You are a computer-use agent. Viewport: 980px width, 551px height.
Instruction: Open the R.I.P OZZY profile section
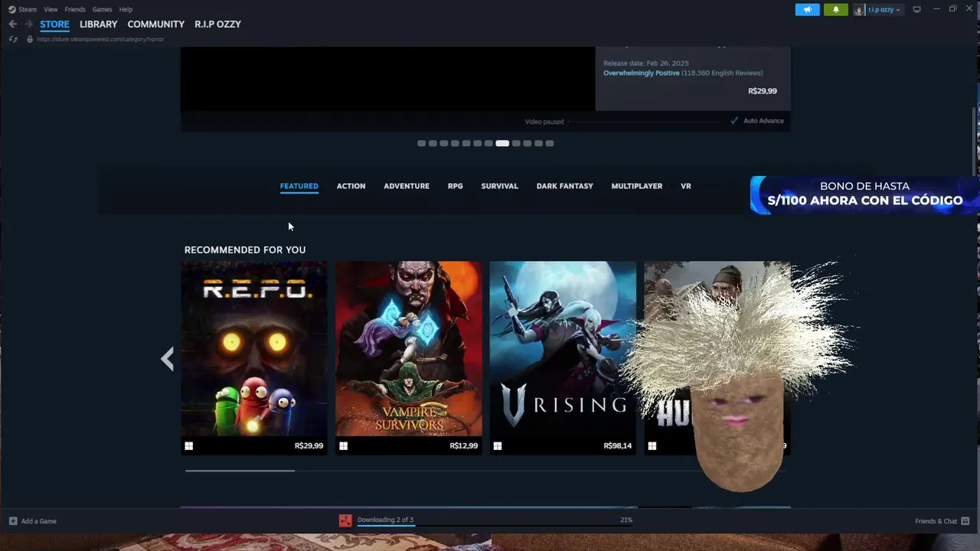click(217, 24)
